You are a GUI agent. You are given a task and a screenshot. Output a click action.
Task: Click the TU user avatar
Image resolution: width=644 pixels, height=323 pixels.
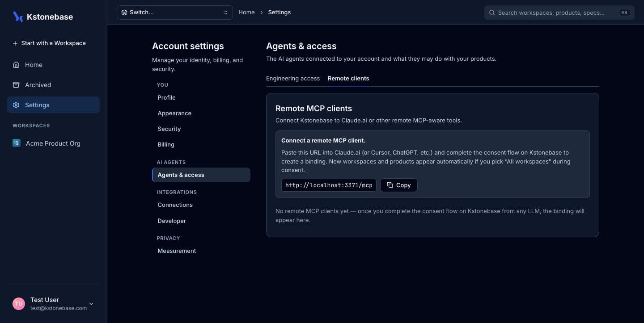click(x=19, y=304)
